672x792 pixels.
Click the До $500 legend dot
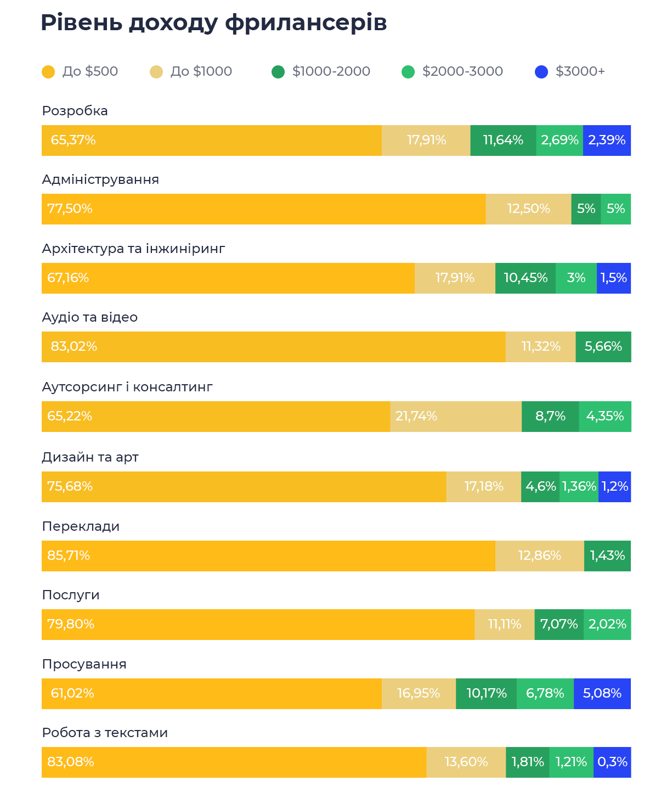pyautogui.click(x=48, y=72)
